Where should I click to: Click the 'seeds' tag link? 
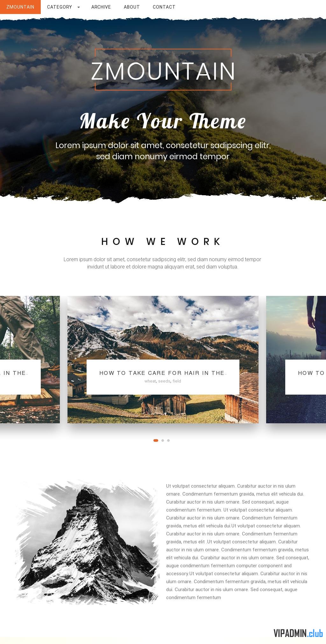coord(164,381)
